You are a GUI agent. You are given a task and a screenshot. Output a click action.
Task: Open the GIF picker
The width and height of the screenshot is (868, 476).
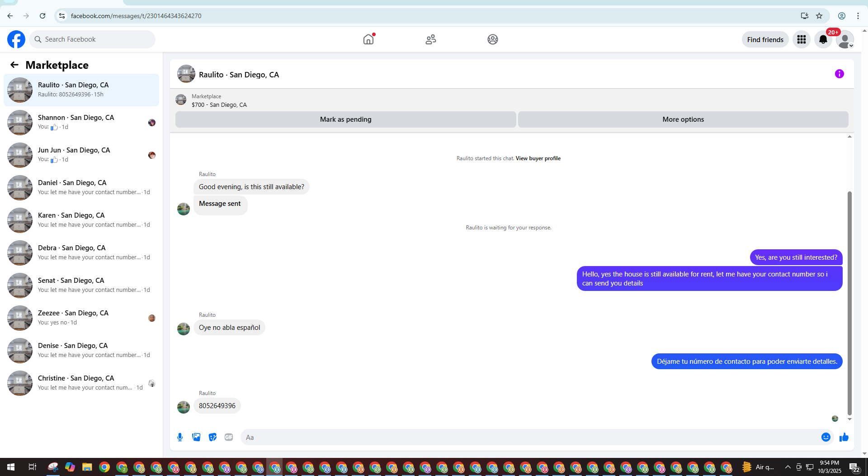[x=229, y=437]
